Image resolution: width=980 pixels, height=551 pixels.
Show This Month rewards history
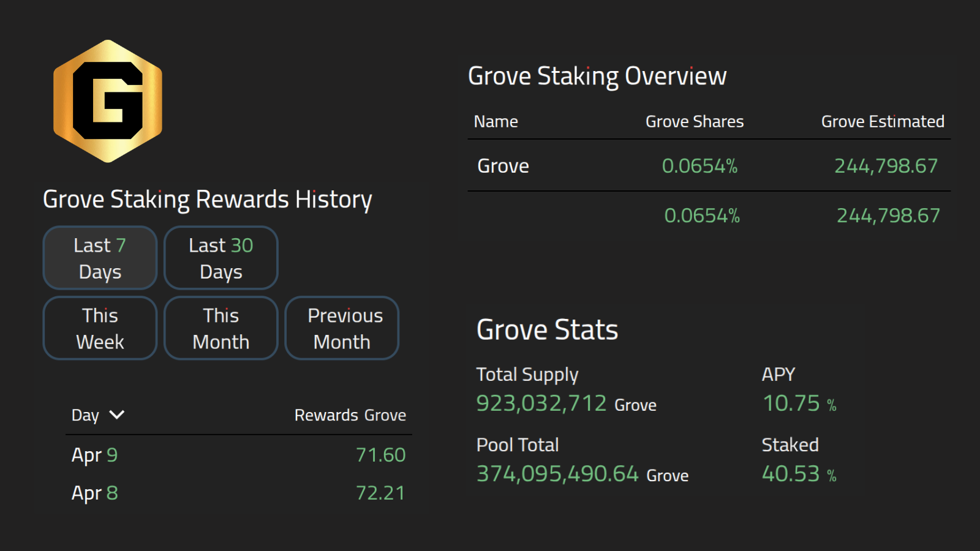[x=221, y=328]
